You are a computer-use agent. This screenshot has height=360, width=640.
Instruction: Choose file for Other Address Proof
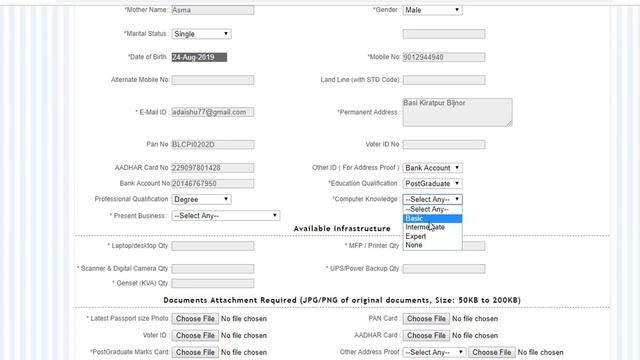click(492, 352)
